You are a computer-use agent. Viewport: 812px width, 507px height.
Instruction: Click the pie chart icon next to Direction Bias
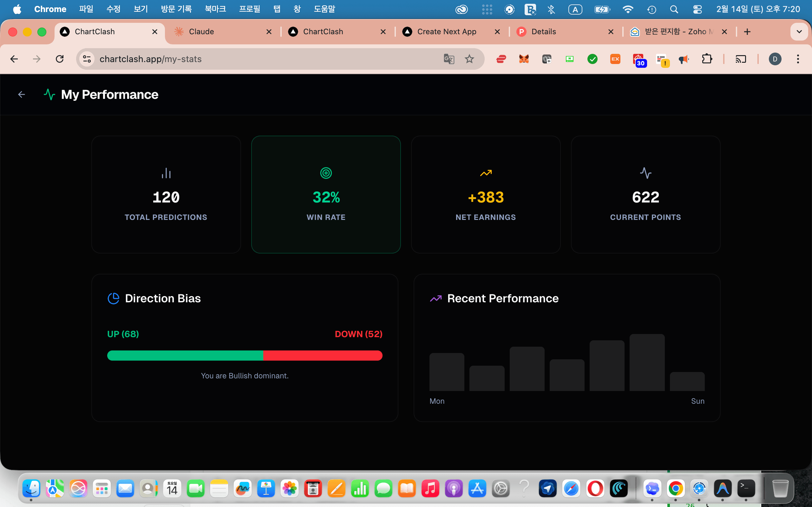tap(114, 298)
